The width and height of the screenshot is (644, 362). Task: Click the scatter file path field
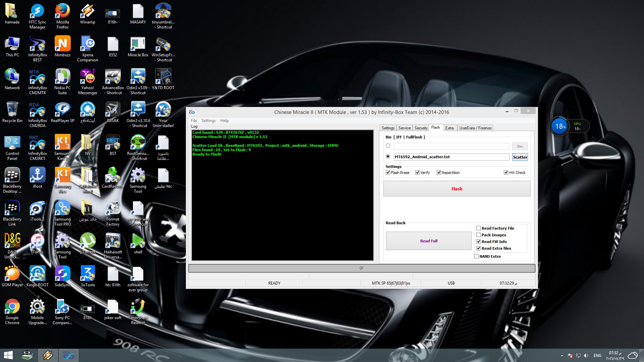pos(451,157)
